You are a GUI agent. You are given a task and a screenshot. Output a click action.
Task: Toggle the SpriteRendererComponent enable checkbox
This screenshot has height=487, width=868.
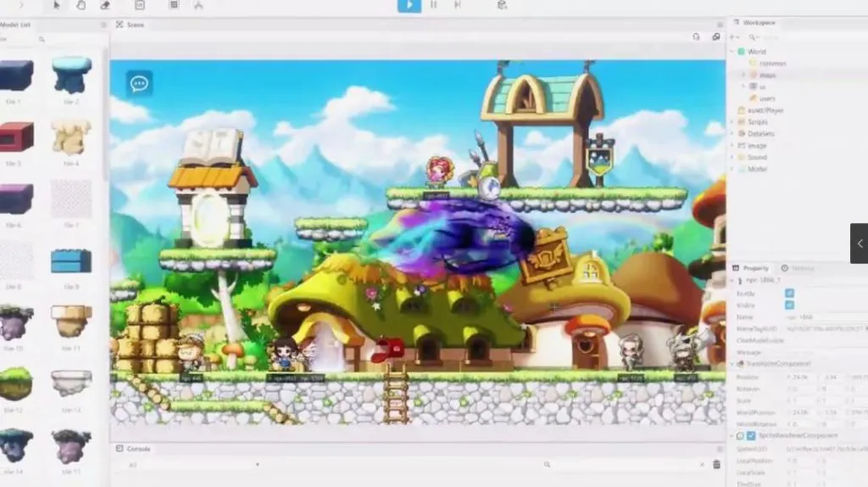pyautogui.click(x=751, y=436)
